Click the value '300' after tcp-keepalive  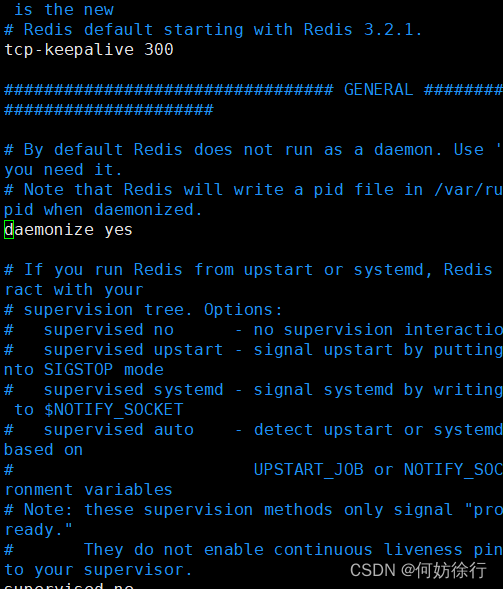159,50
